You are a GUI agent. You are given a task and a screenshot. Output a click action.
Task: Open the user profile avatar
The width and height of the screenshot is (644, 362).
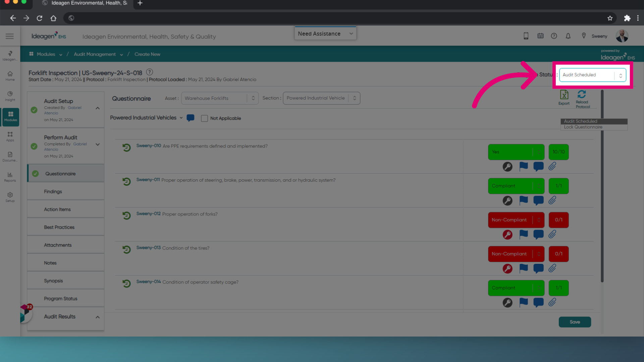pos(622,36)
